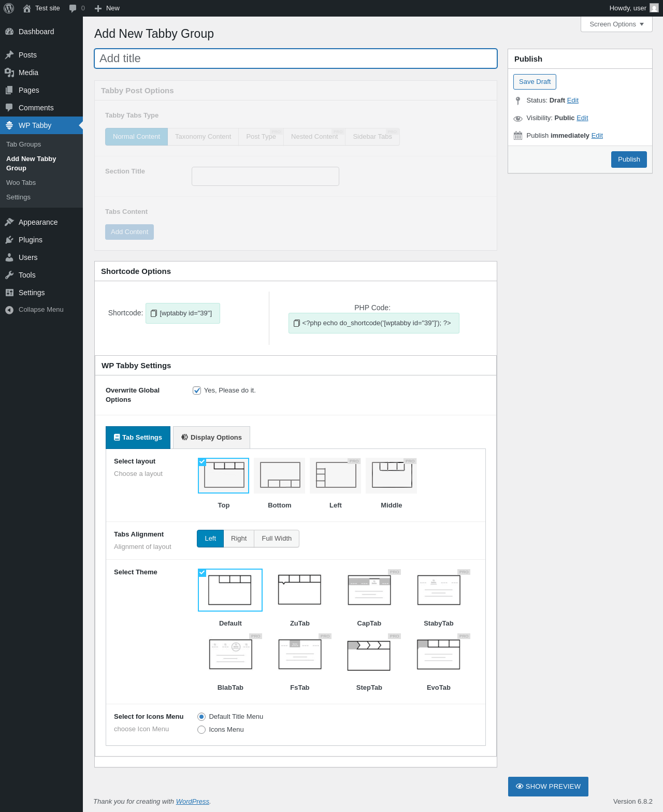Click the user avatar in admin bar
Viewport: 663px width, 812px height.
pyautogui.click(x=654, y=8)
